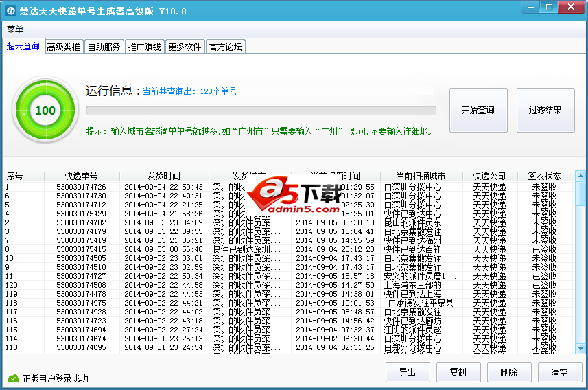Screen dimensions: 588x390
Task: Click ship time 2014-09-03 00:56:40
Action: [x=163, y=250]
